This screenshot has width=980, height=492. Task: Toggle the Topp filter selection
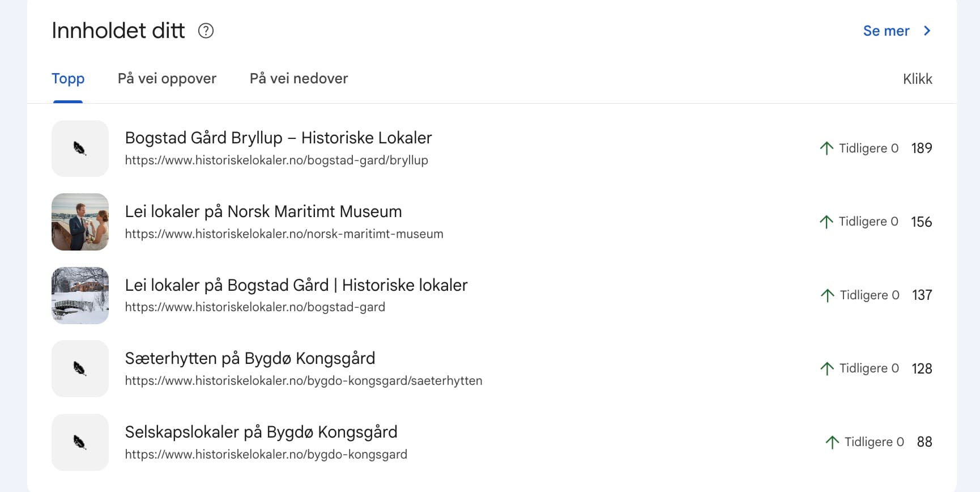click(68, 78)
